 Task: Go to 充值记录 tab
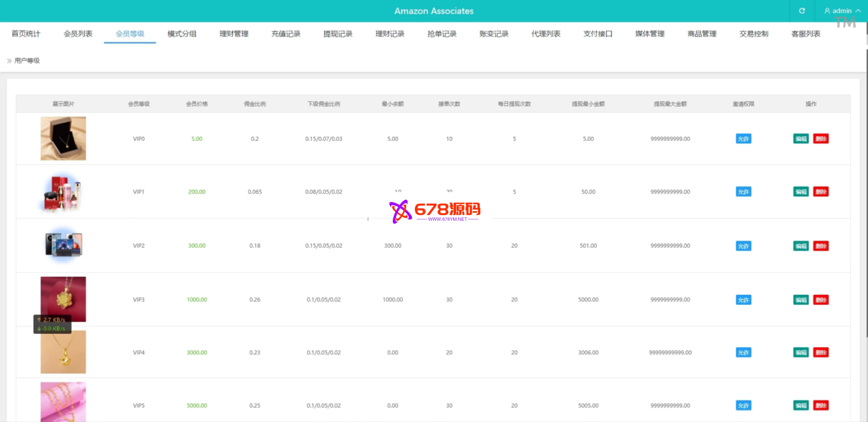[x=286, y=34]
